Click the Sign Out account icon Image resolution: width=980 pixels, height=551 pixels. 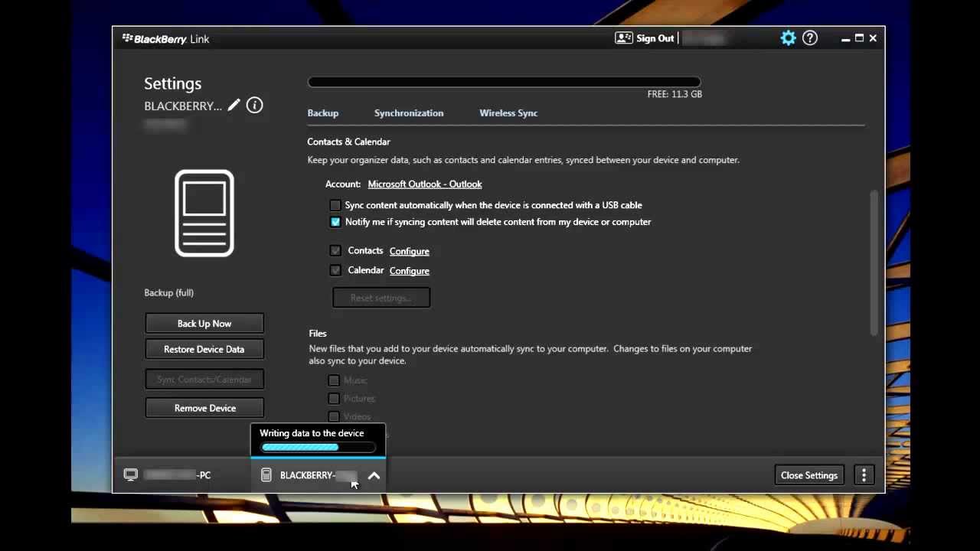pyautogui.click(x=623, y=38)
